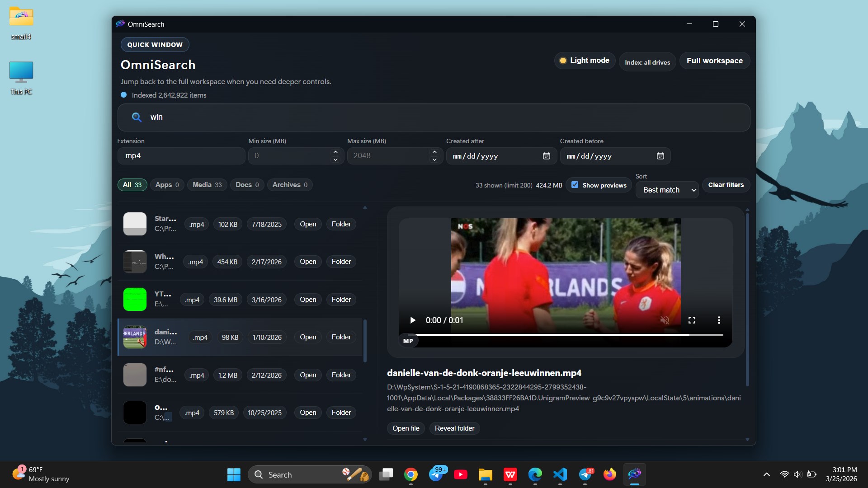Click Reveal folder for selected video
The height and width of the screenshot is (488, 868).
tap(454, 428)
